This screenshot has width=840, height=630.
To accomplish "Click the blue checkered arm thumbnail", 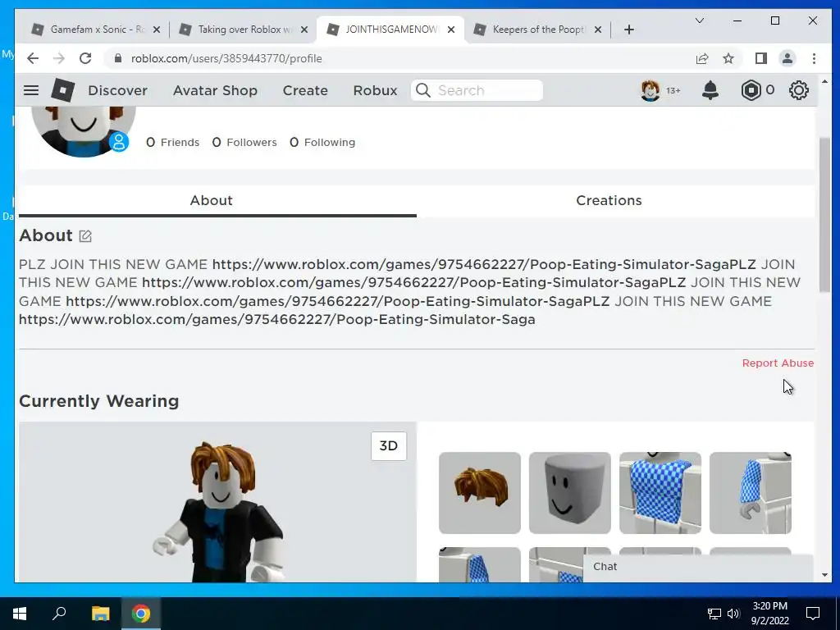I will pos(750,493).
